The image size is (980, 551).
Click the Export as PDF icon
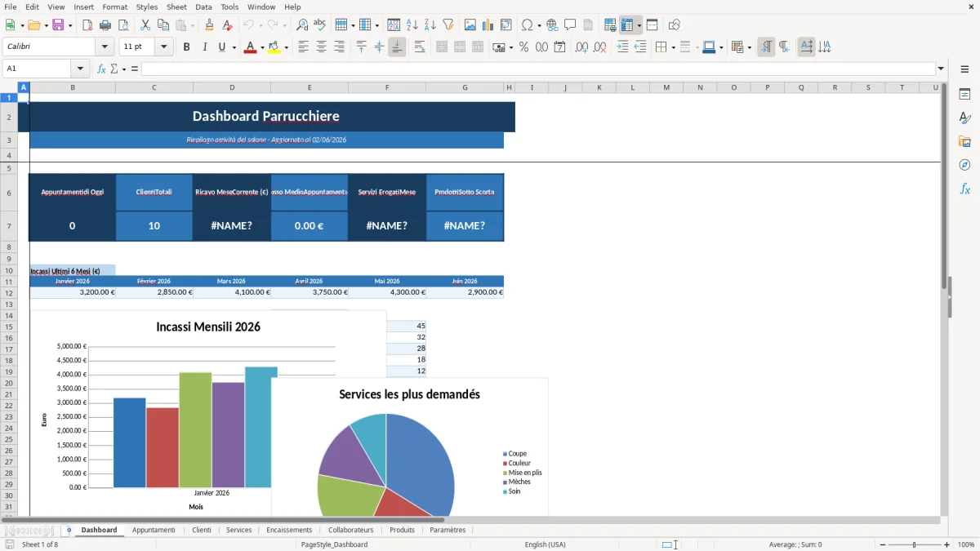coord(87,25)
